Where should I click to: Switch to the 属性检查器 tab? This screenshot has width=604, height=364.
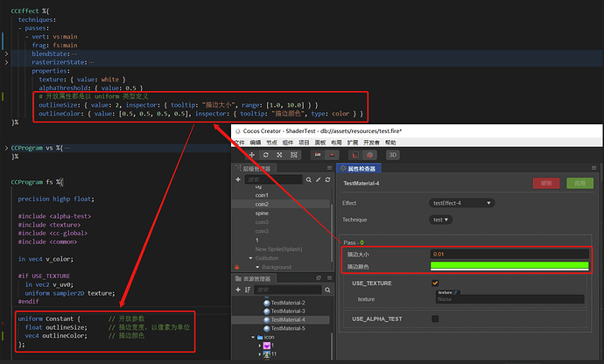359,168
